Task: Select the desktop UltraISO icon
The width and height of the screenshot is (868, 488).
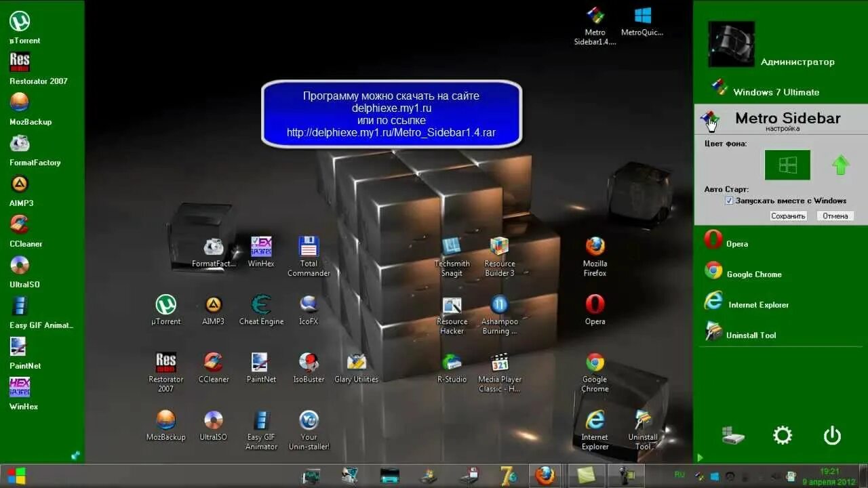Action: click(x=214, y=426)
